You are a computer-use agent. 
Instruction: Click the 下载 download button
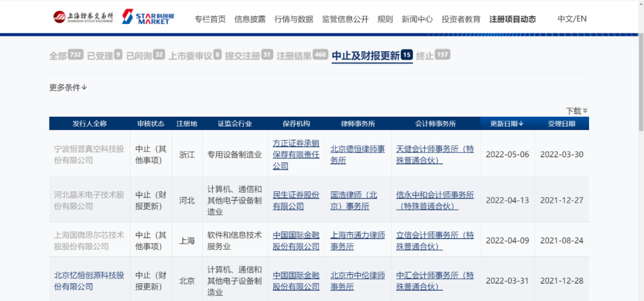[x=576, y=111]
